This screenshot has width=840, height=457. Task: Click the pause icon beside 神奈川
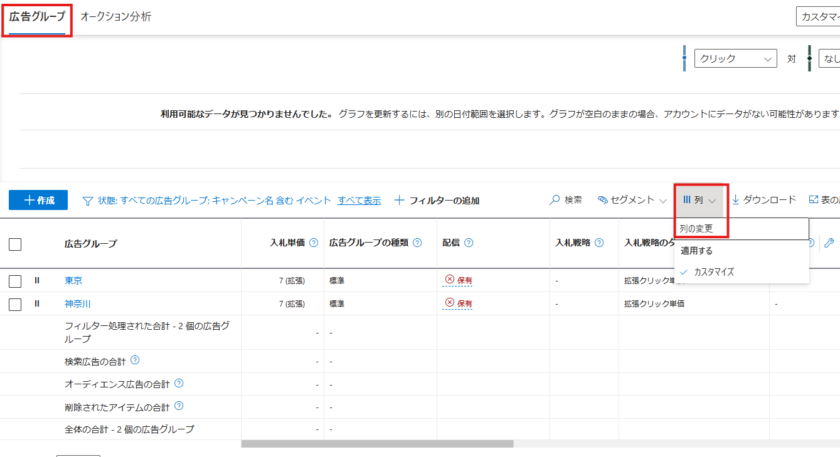coord(38,304)
